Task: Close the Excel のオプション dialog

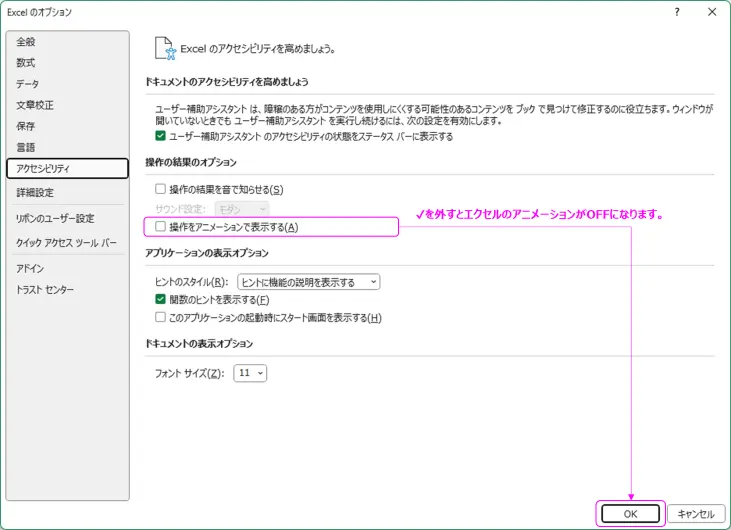Action: (x=712, y=12)
